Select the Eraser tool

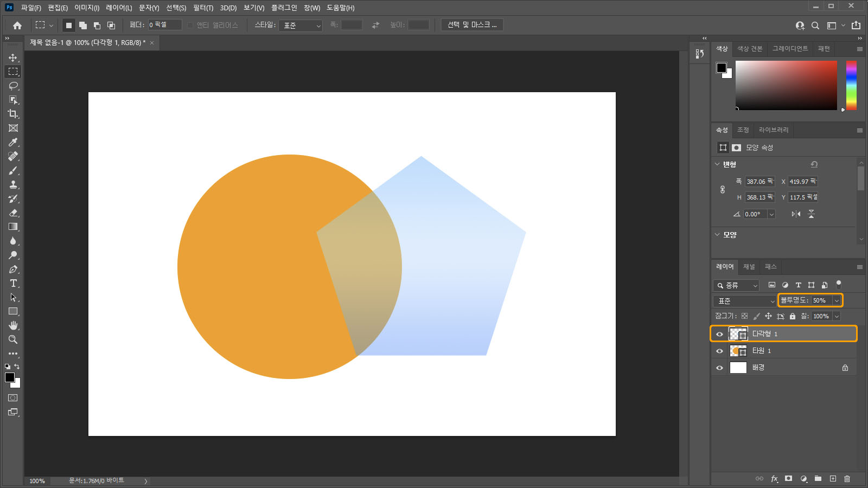pos(13,213)
